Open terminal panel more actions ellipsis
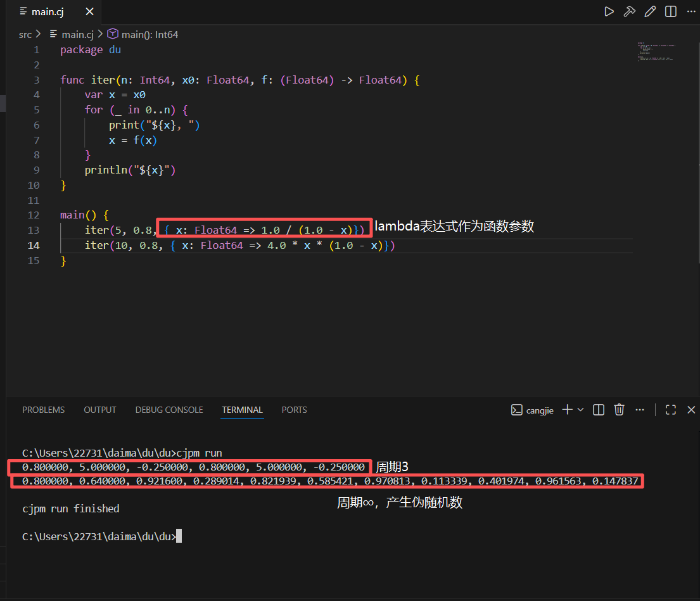The height and width of the screenshot is (601, 700). [640, 410]
